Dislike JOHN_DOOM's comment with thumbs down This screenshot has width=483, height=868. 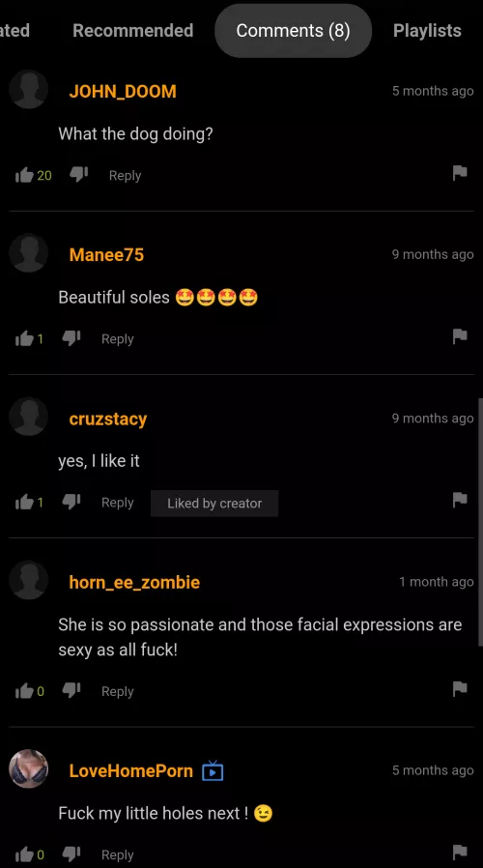click(78, 175)
